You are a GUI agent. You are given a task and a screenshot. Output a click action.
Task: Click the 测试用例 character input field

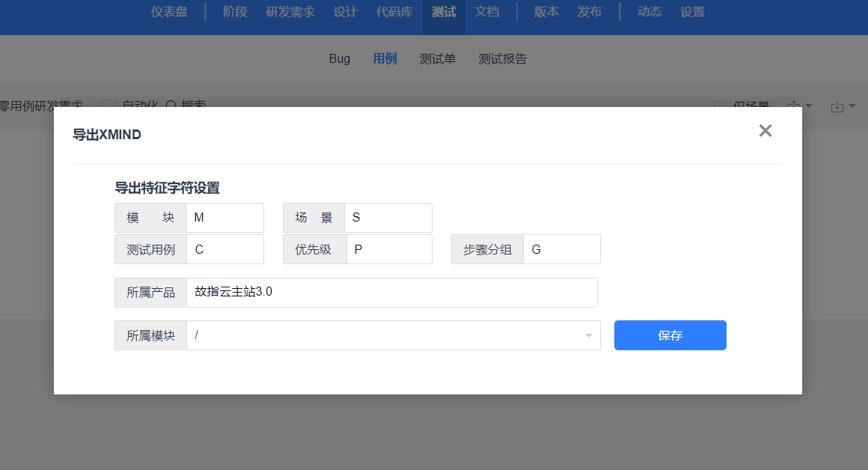pos(224,249)
